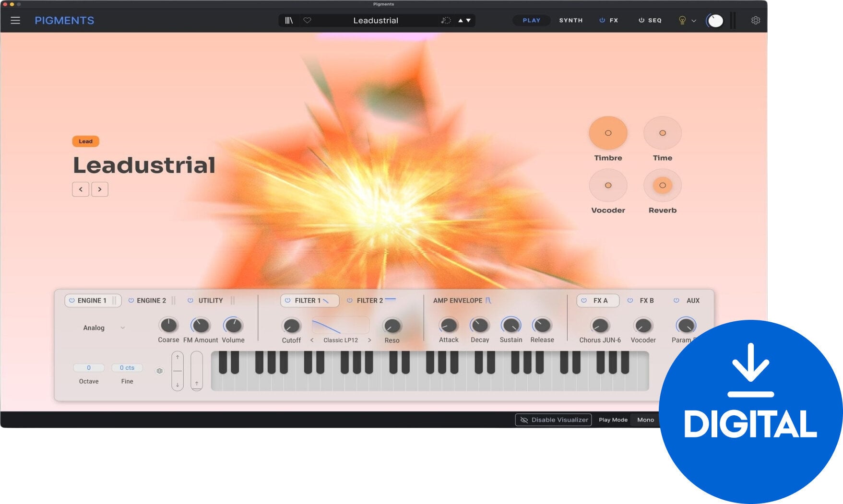Click the light bulb sound design tips icon

click(x=682, y=20)
